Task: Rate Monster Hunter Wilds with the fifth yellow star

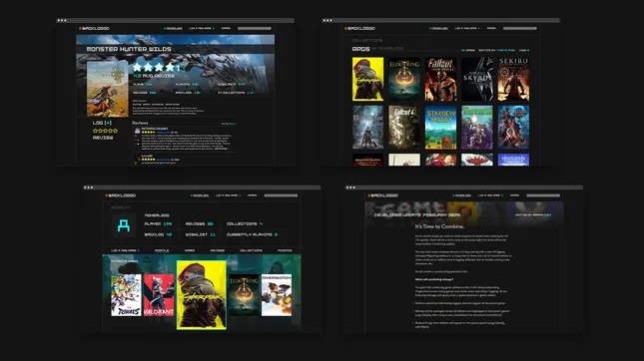Action: 116,131
